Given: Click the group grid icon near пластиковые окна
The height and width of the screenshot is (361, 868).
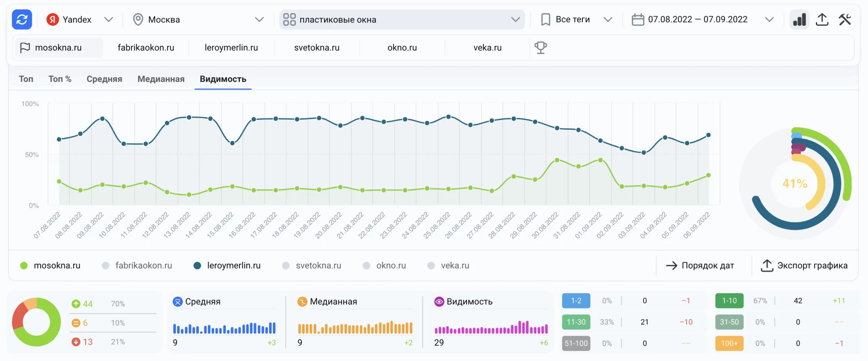Looking at the screenshot, I should pos(289,19).
